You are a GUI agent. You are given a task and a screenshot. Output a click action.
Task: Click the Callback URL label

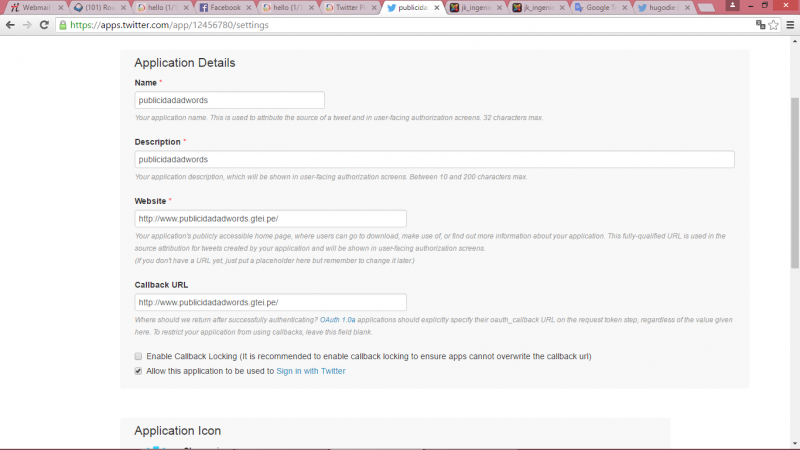coord(161,285)
